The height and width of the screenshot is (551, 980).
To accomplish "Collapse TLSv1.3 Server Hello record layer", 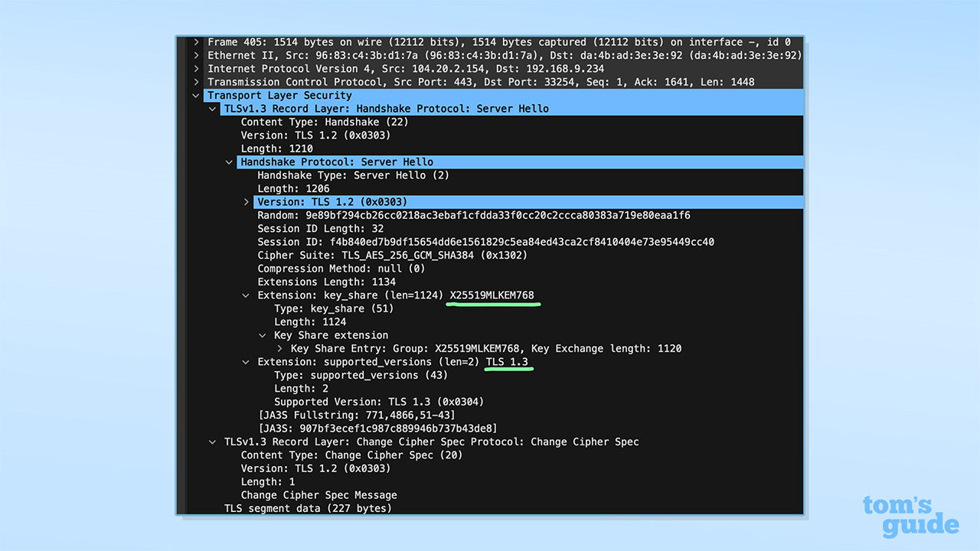I will click(x=213, y=109).
